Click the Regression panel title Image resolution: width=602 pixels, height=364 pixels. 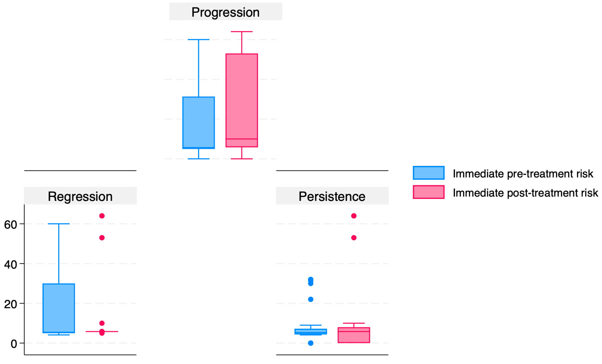pos(80,196)
